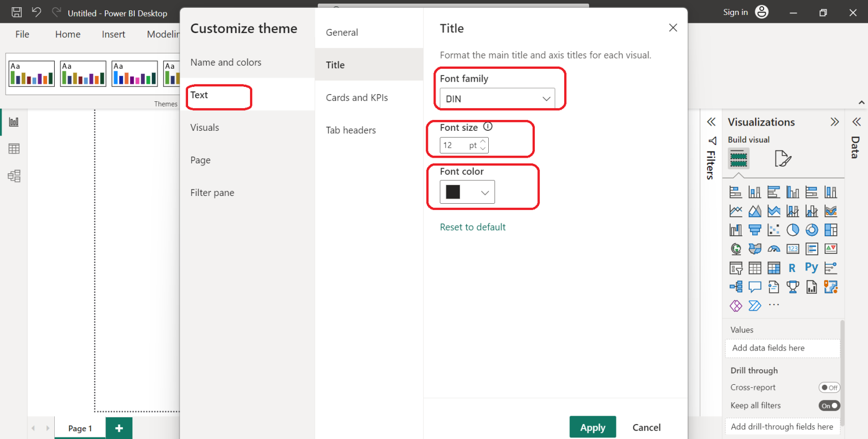The width and height of the screenshot is (868, 439).
Task: Select the Stacked bar chart visual
Action: pyautogui.click(x=736, y=192)
